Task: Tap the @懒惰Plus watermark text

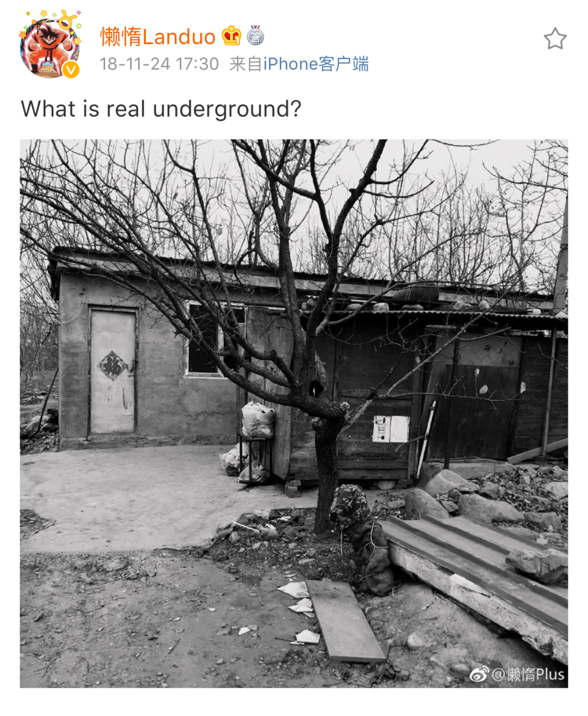Action: click(528, 675)
